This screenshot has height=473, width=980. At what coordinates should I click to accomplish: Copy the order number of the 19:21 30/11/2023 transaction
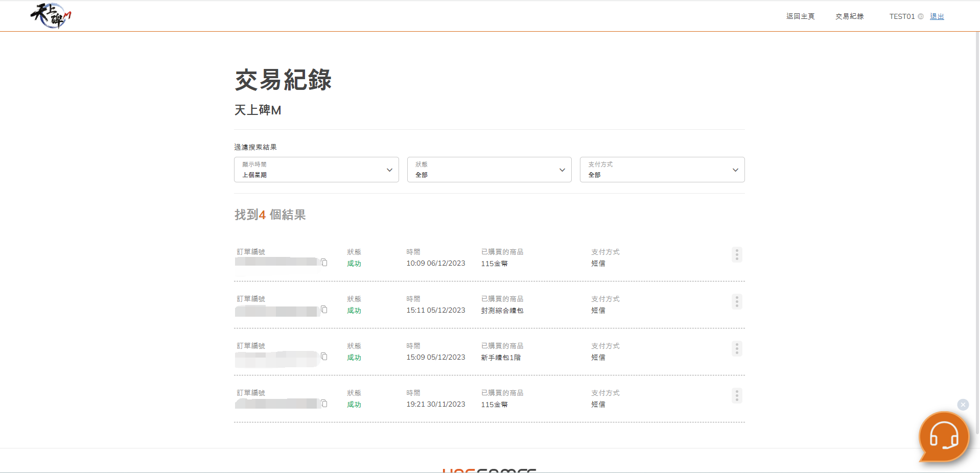[x=324, y=404]
